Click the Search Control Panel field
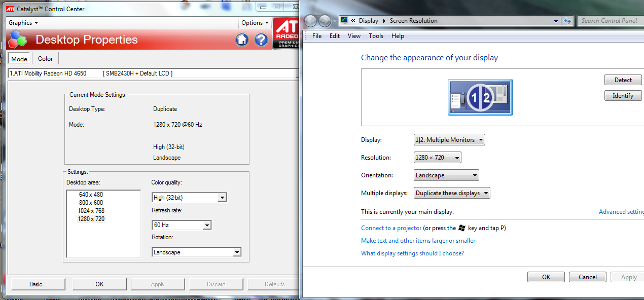Image resolution: width=644 pixels, height=300 pixels. [x=611, y=21]
